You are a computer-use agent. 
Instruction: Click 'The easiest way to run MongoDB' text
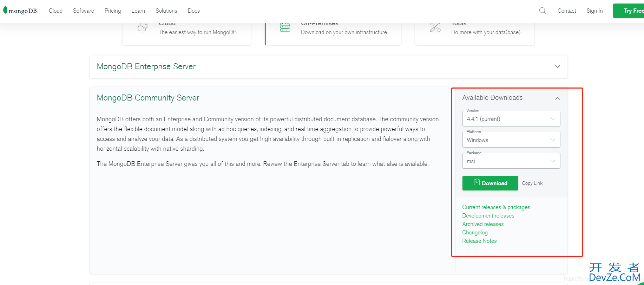198,32
